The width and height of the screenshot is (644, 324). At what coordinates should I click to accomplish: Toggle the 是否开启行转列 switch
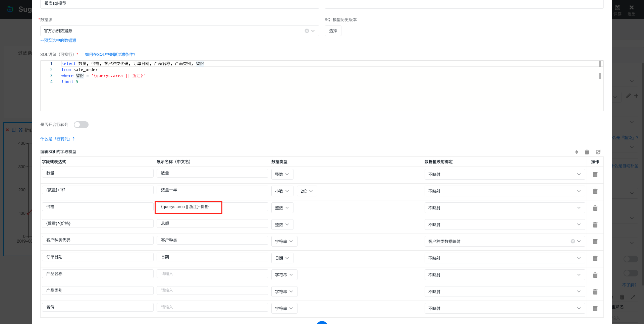coord(81,125)
